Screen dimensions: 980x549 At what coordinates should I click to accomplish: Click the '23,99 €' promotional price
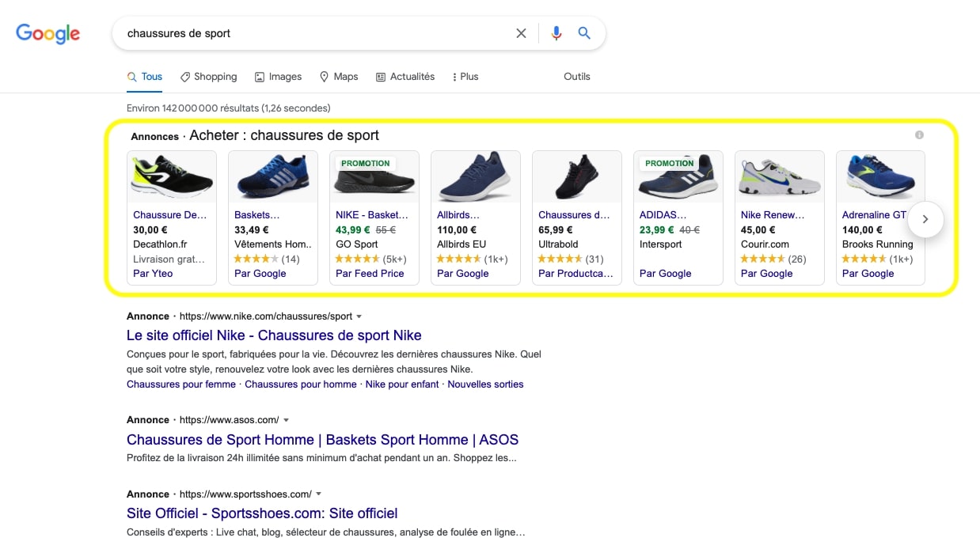(657, 230)
